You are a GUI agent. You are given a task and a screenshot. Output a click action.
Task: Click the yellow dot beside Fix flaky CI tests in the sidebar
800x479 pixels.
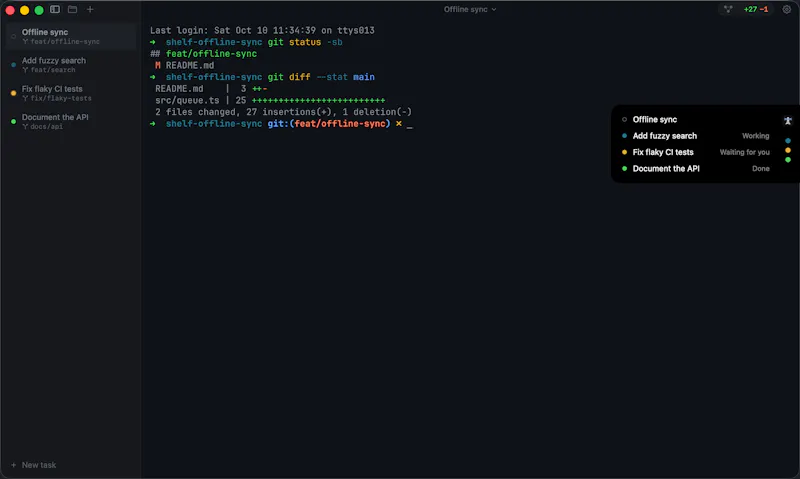click(x=13, y=93)
